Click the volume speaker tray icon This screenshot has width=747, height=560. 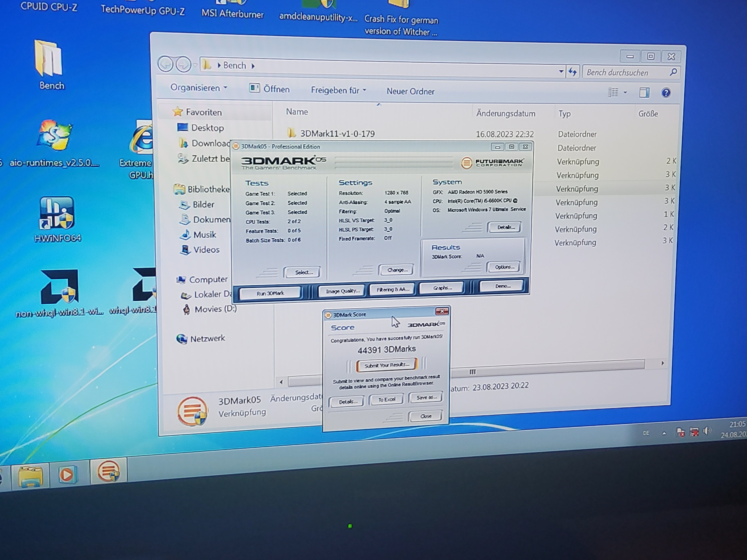pos(707,431)
